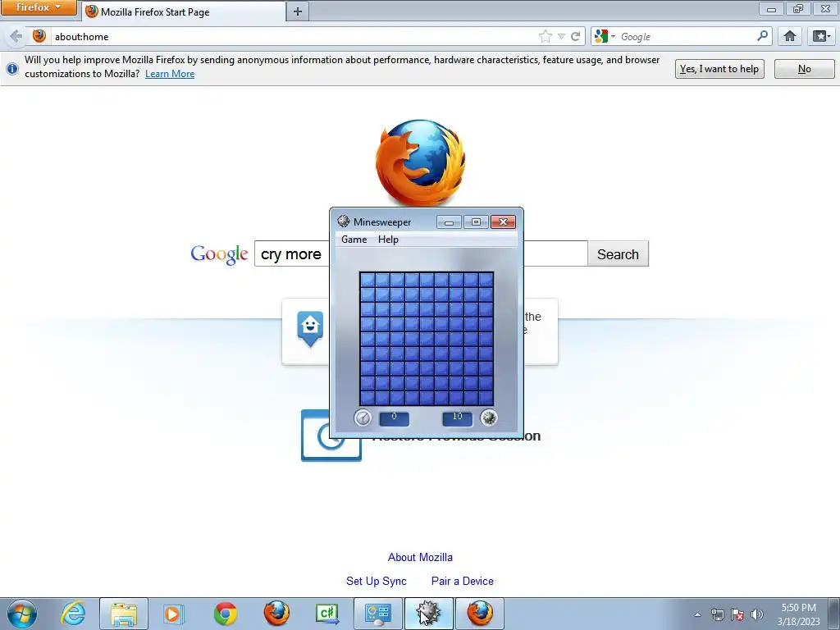Click the blue house smiley snippet icon
The image size is (840, 630).
click(x=310, y=328)
